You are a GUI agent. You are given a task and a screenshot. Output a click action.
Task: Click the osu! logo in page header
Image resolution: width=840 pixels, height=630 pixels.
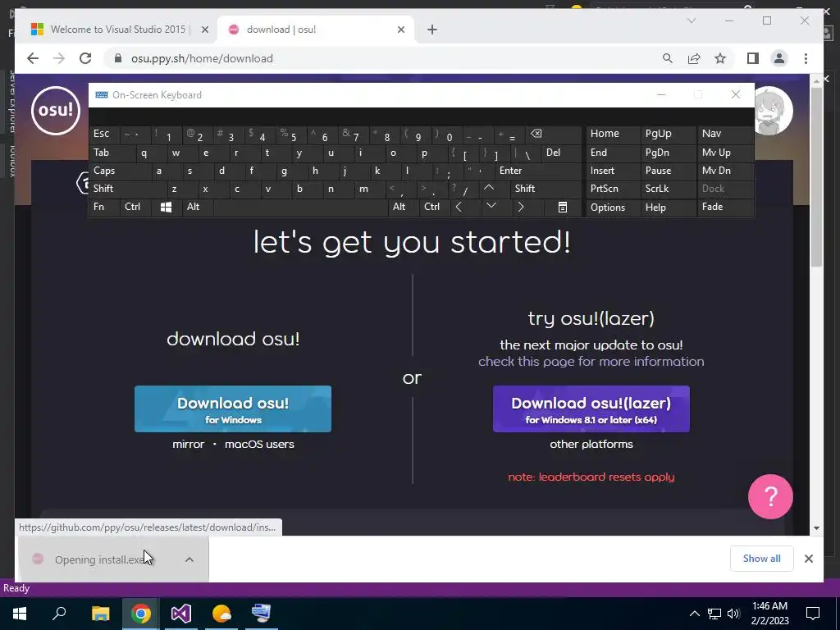point(56,111)
